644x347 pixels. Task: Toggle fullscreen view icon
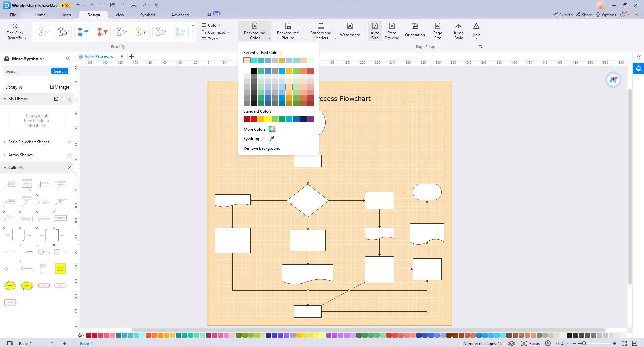[x=624, y=343]
